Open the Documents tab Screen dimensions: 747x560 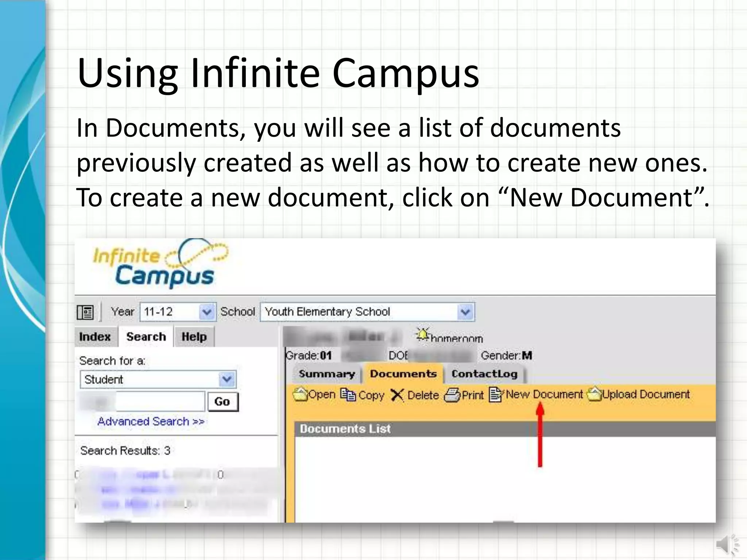[403, 374]
